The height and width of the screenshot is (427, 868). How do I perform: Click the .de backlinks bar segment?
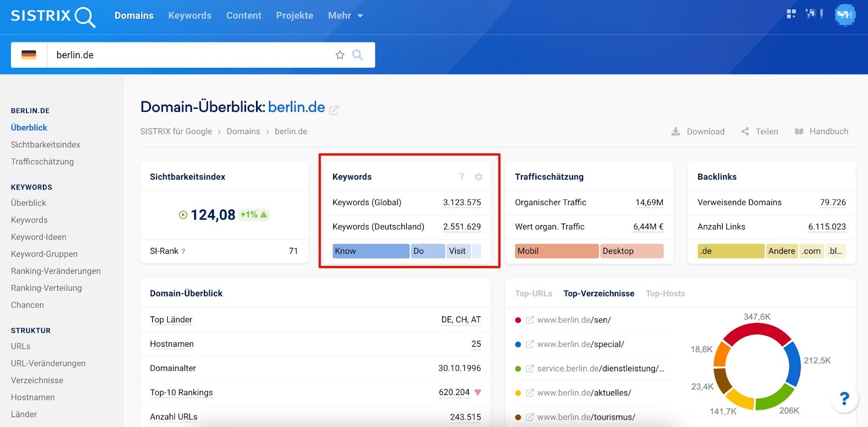[731, 251]
